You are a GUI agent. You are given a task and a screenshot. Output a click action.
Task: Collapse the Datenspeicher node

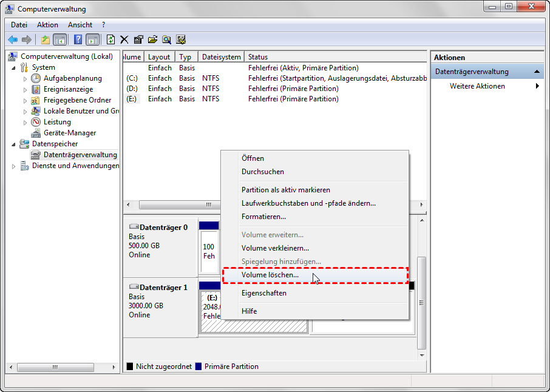click(14, 144)
